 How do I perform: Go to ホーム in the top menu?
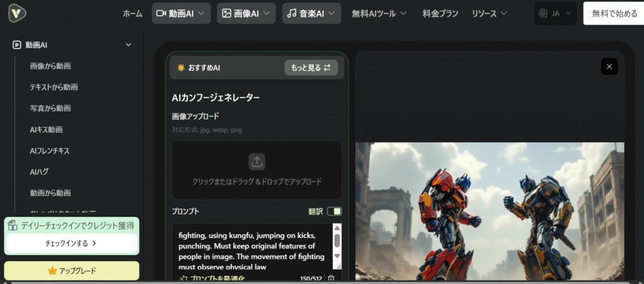(133, 14)
